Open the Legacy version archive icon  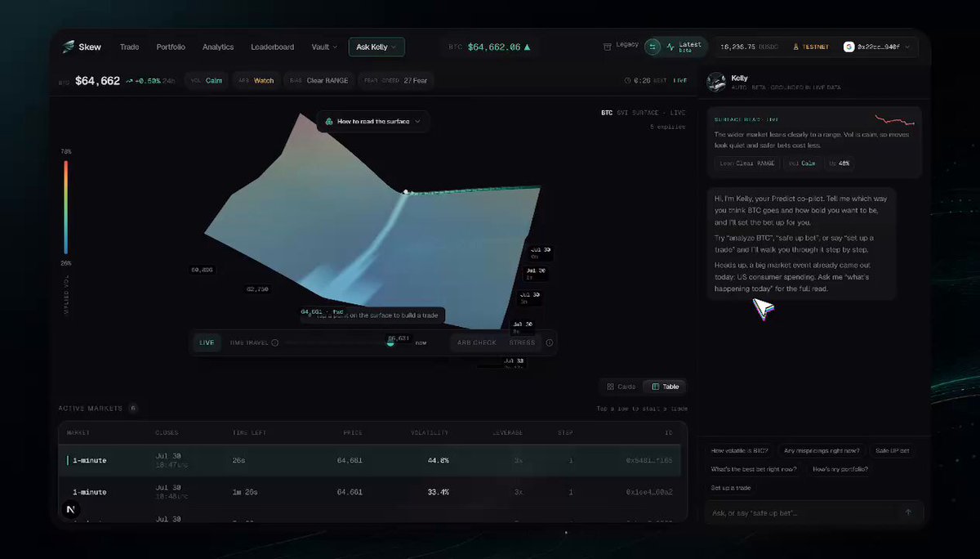coord(608,47)
